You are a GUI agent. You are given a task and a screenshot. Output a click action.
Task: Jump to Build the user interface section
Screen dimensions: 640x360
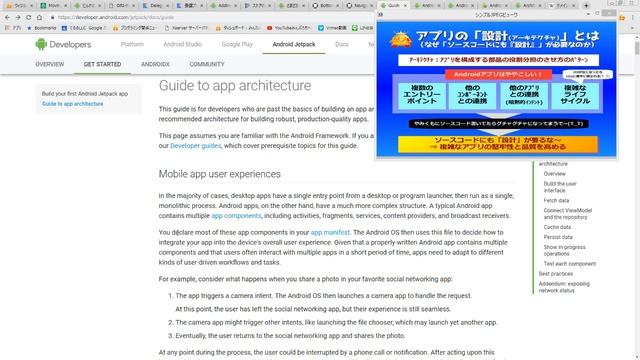click(560, 187)
